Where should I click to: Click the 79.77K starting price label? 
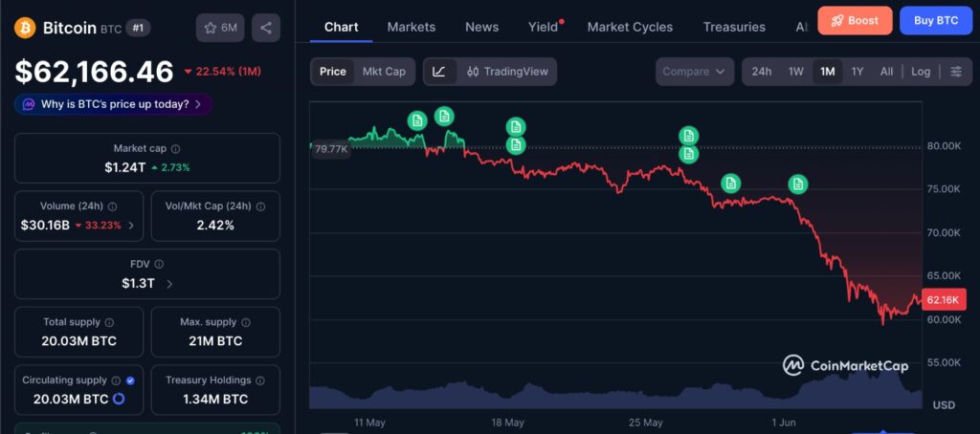point(331,148)
